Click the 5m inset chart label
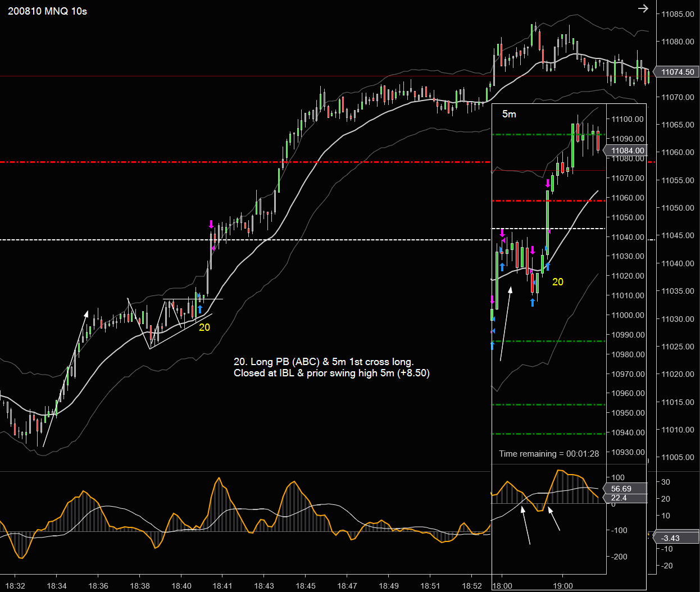This screenshot has width=700, height=592. pyautogui.click(x=509, y=114)
